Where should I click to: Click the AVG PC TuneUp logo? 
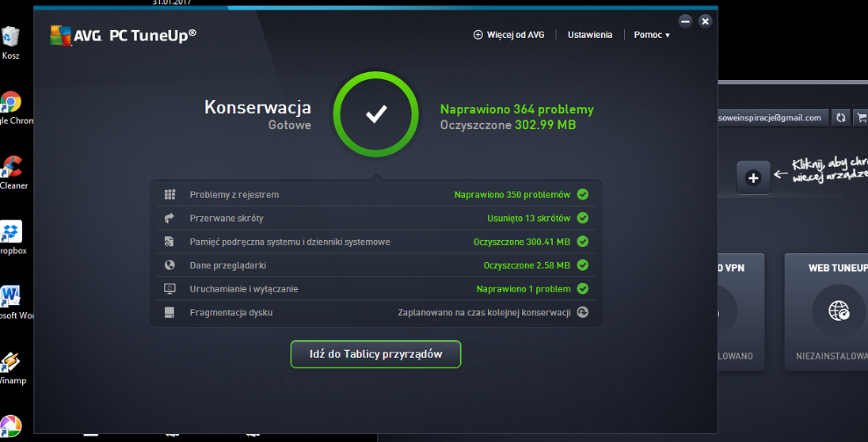(123, 36)
